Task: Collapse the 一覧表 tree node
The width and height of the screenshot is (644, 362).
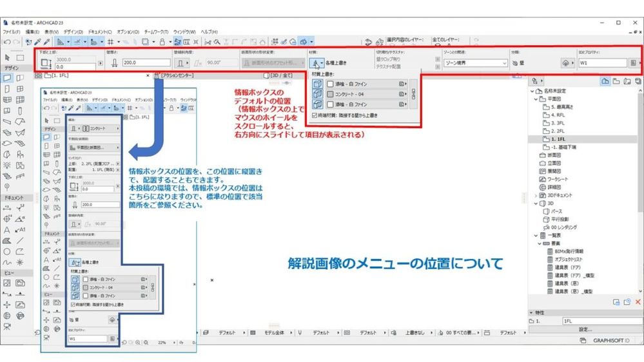Action: click(x=536, y=236)
